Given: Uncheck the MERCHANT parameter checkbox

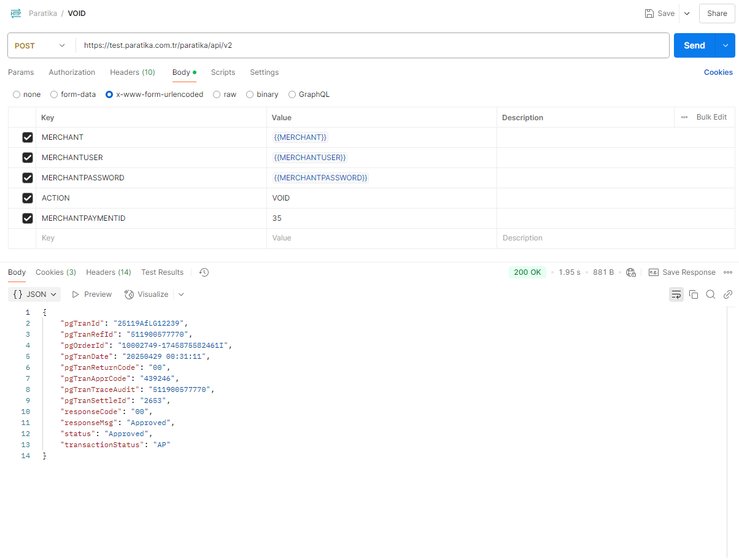Looking at the screenshot, I should click(28, 137).
